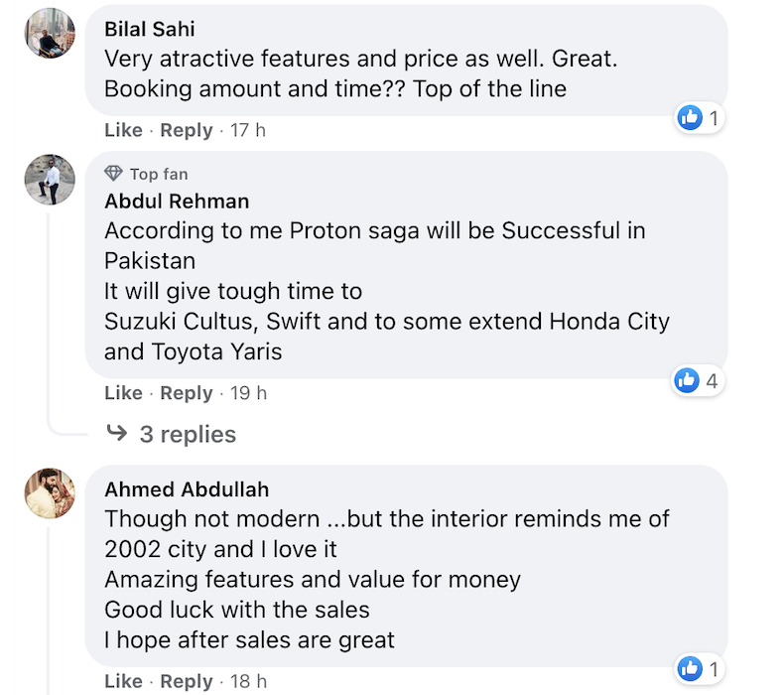Screen dimensions: 784x695
Task: Open the 4 likes reaction on Abdul Rehman's comment
Action: pyautogui.click(x=699, y=380)
